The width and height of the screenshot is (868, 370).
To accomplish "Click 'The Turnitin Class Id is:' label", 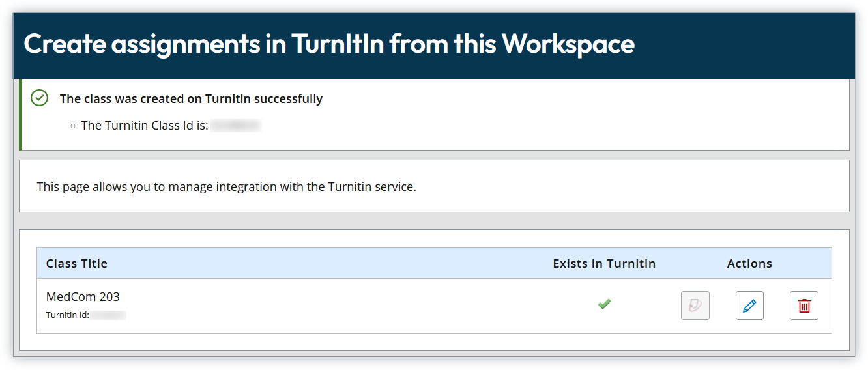I will coord(145,126).
